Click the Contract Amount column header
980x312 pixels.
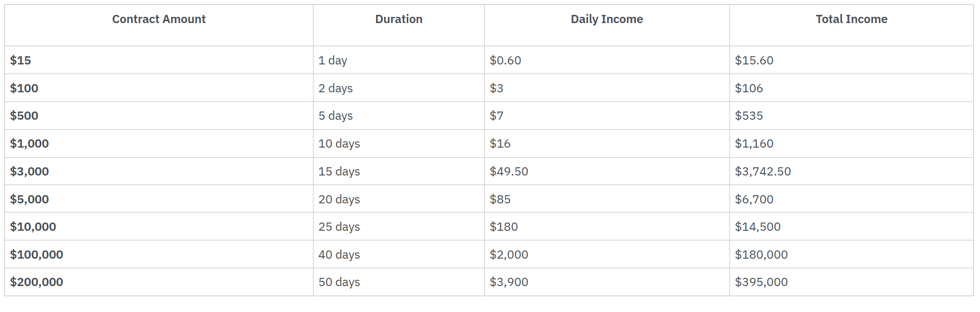click(x=159, y=19)
